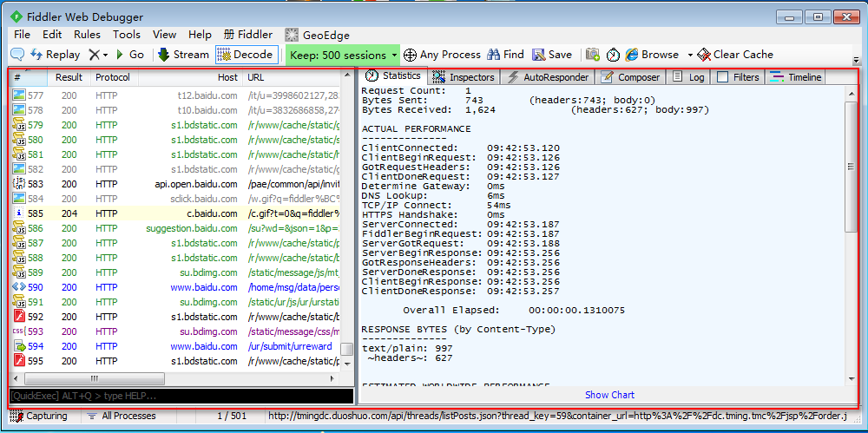
Task: Open the Edit menu
Action: [52, 35]
